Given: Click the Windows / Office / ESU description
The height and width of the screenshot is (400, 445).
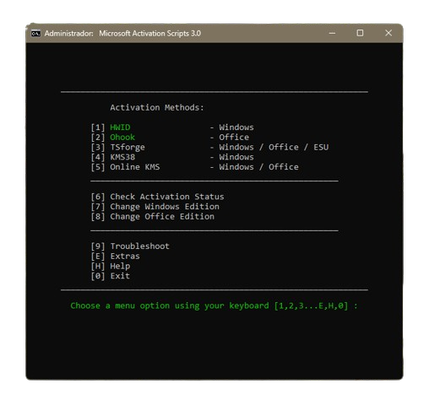Looking at the screenshot, I should point(274,147).
